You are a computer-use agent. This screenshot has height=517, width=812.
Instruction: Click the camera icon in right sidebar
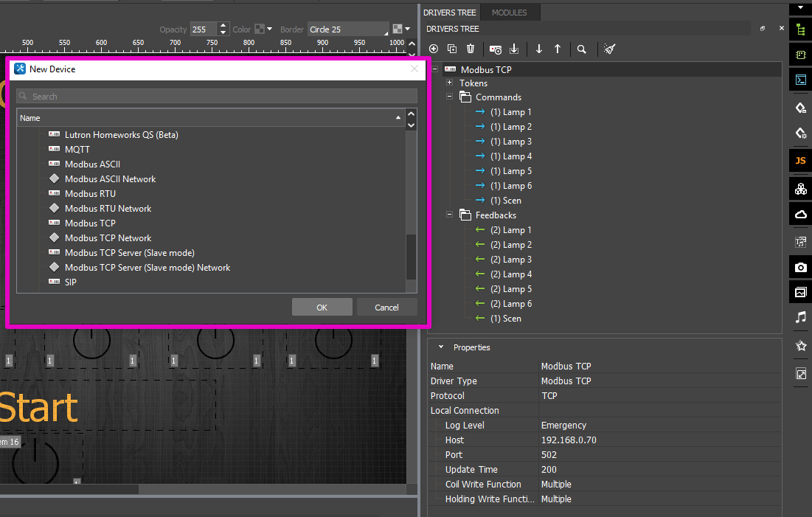pos(800,267)
